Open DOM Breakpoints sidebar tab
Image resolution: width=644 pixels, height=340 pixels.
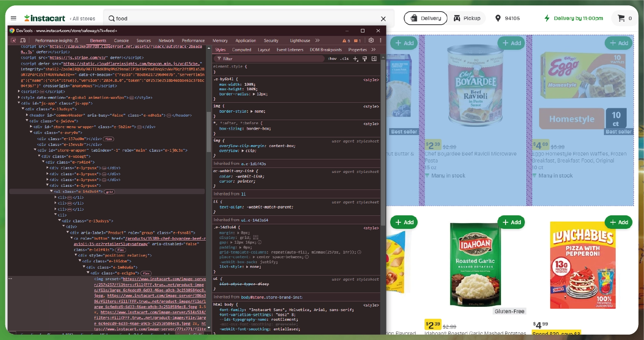pyautogui.click(x=326, y=50)
